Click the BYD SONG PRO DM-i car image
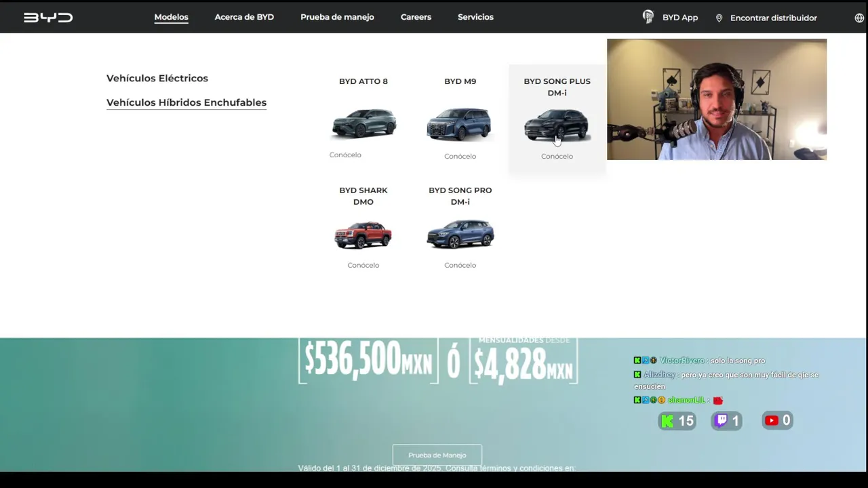 pyautogui.click(x=460, y=234)
